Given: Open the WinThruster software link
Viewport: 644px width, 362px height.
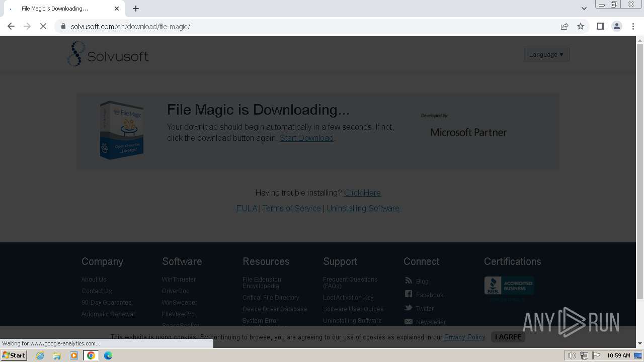Looking at the screenshot, I should (179, 280).
